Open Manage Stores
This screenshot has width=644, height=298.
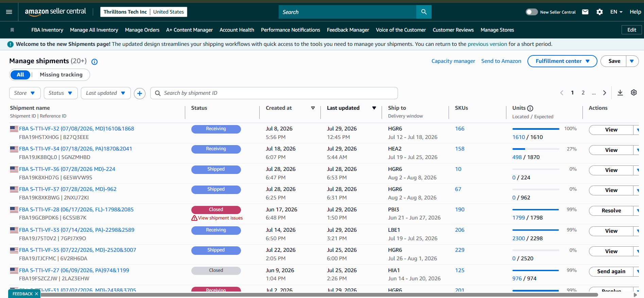coord(497,30)
